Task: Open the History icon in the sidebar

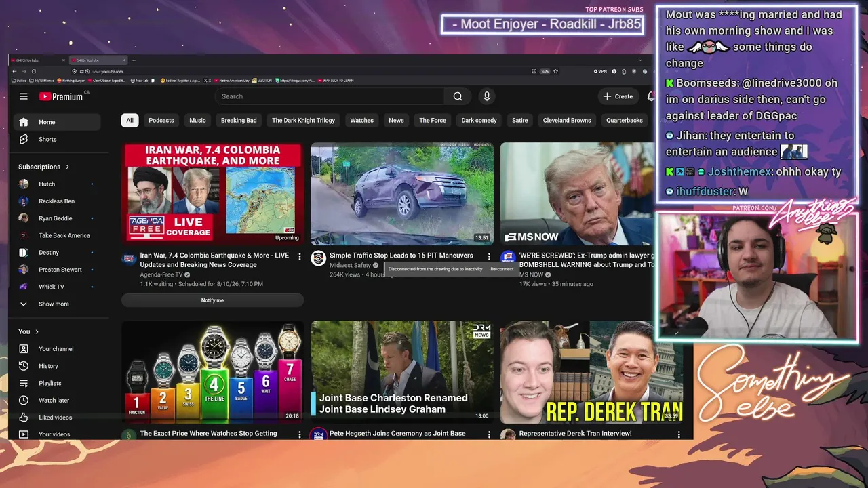Action: click(24, 366)
